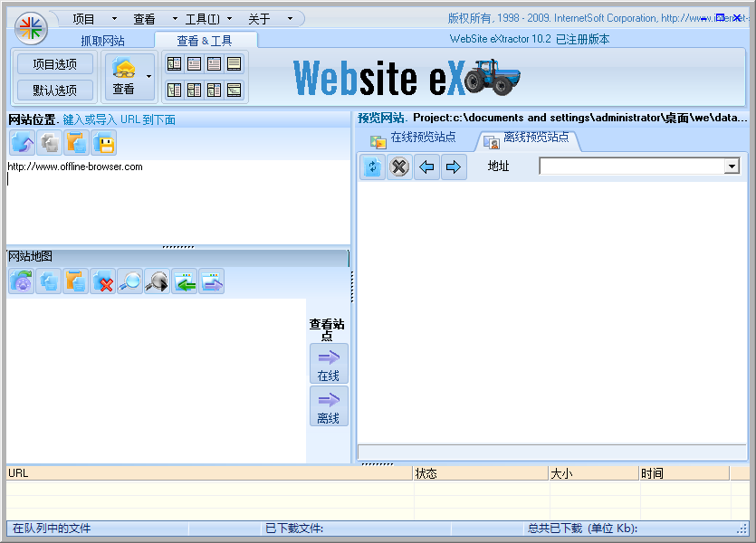The width and height of the screenshot is (756, 543).
Task: Click the URL text http://www.offline-browser.com
Action: point(75,167)
